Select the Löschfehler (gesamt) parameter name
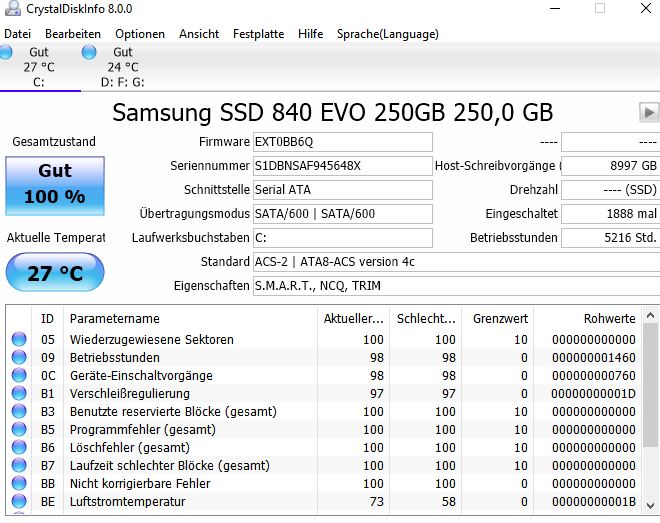This screenshot has width=660, height=523. pos(130,448)
